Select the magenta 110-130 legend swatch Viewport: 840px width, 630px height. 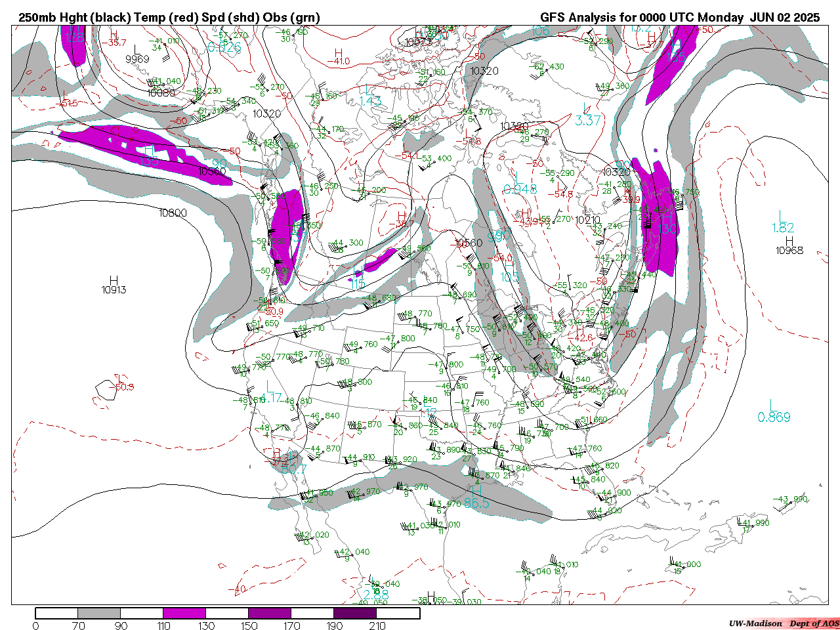pyautogui.click(x=184, y=614)
